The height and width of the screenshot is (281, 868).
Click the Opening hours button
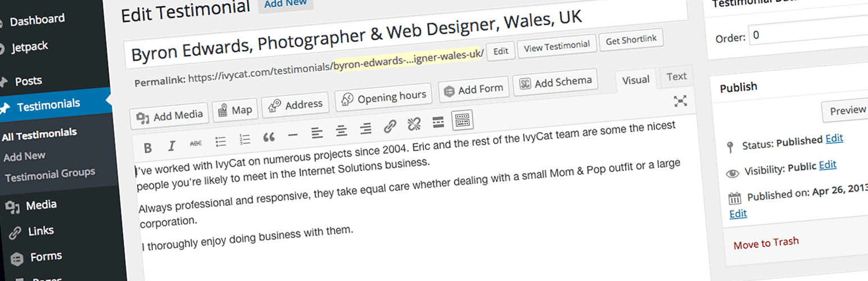tap(383, 98)
